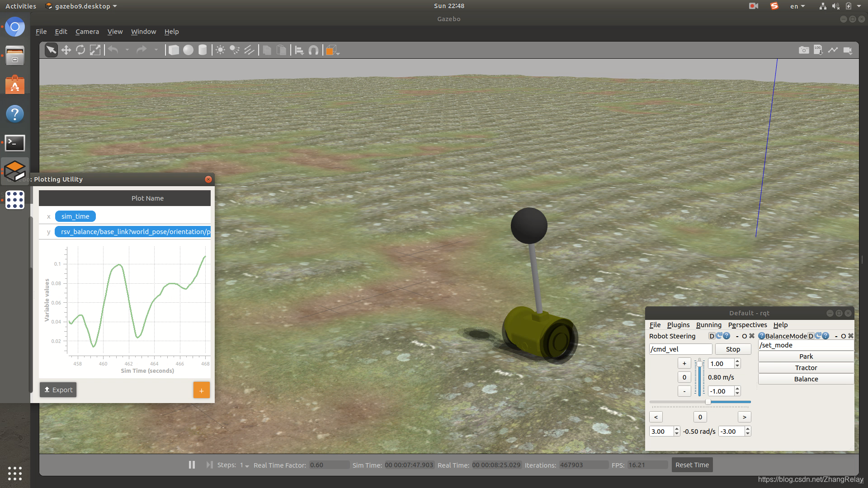Click the angular velocity horizontal slider
Image resolution: width=868 pixels, height=488 pixels.
point(700,402)
